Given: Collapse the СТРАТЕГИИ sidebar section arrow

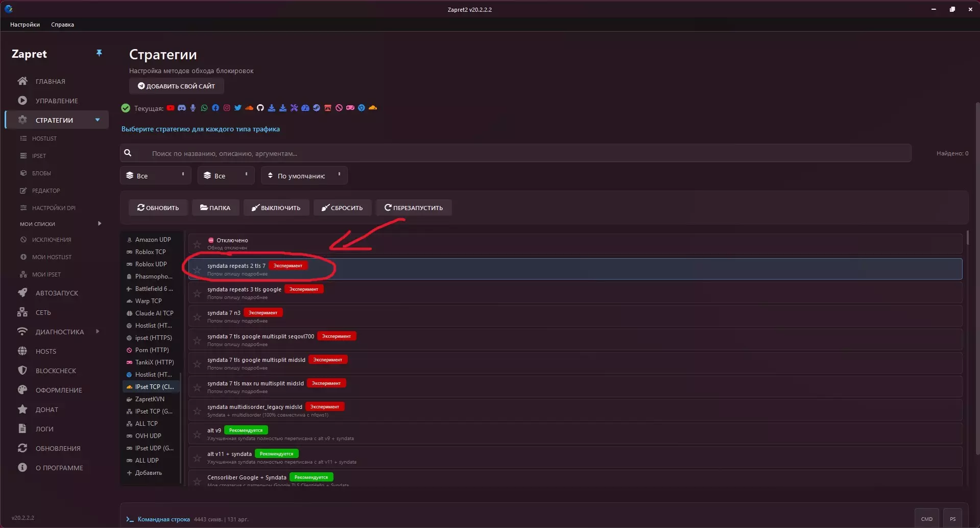Looking at the screenshot, I should click(98, 120).
